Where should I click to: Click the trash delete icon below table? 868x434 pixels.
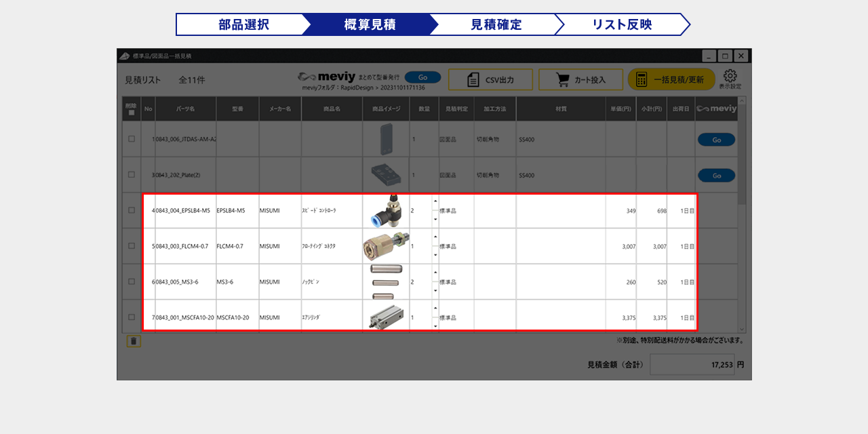[134, 341]
